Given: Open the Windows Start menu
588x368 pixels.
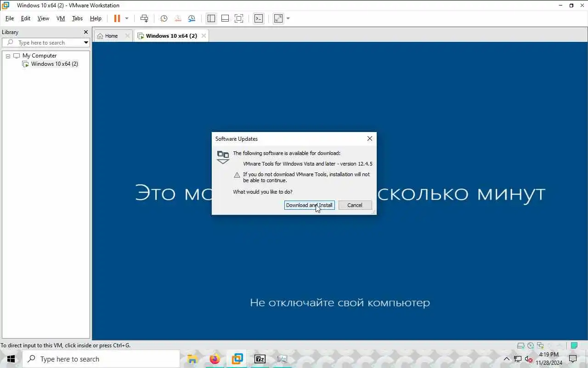Looking at the screenshot, I should pyautogui.click(x=11, y=359).
